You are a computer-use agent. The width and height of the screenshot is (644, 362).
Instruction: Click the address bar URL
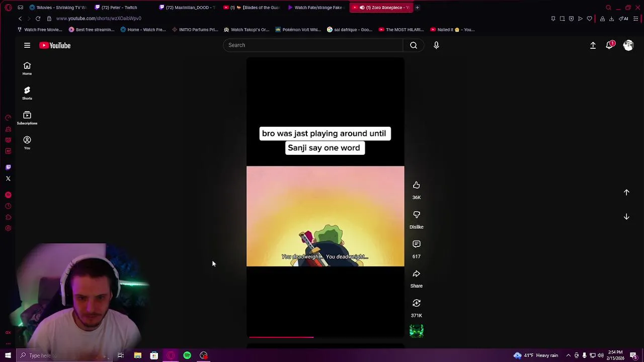(99, 19)
